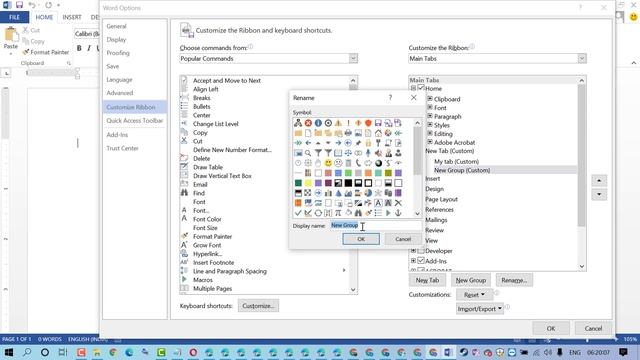
Task: Click the Display name text field
Action: pos(375,225)
